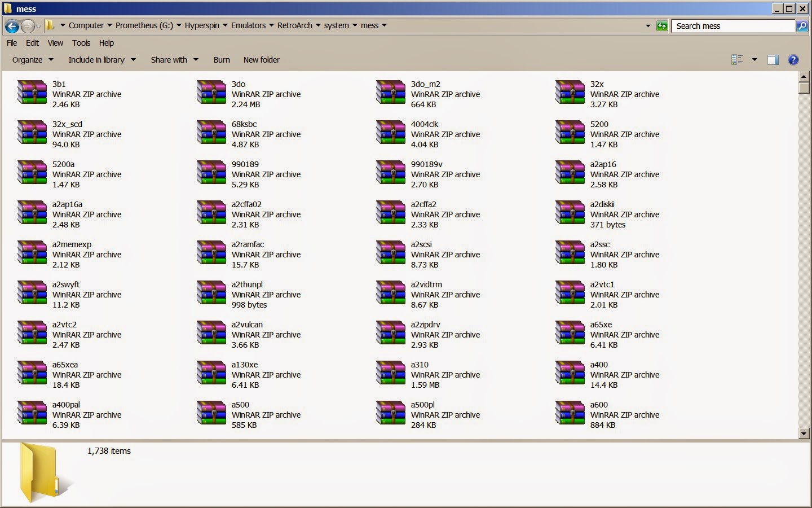This screenshot has width=812, height=508.
Task: Select the a310 archive icon
Action: click(391, 374)
